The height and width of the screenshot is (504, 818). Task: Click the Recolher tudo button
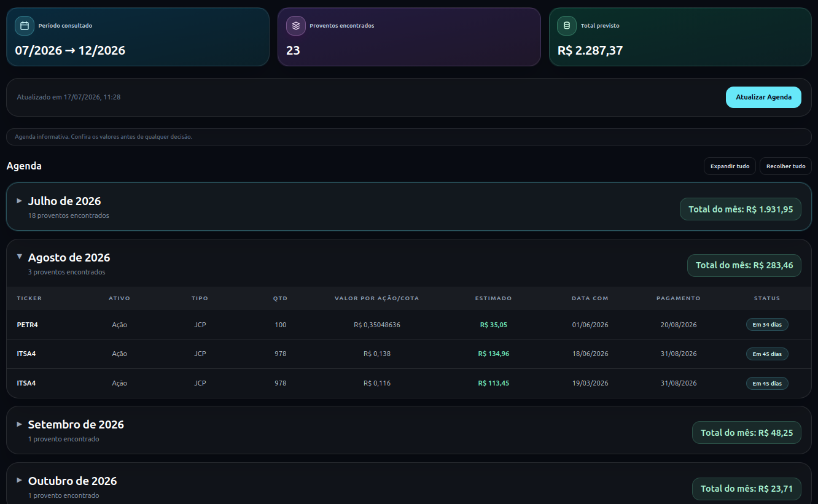(x=785, y=166)
